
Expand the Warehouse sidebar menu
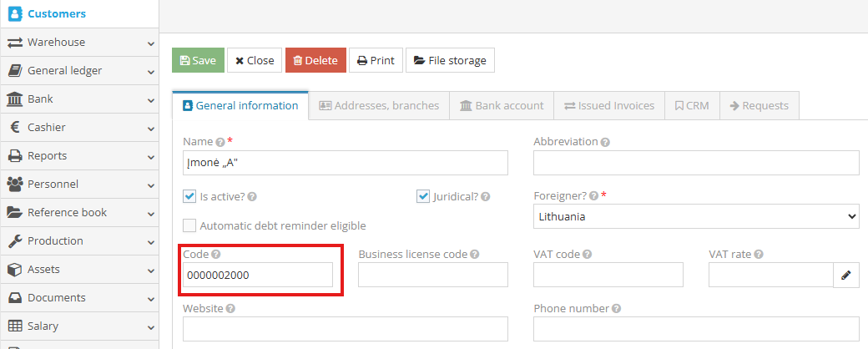(79, 43)
